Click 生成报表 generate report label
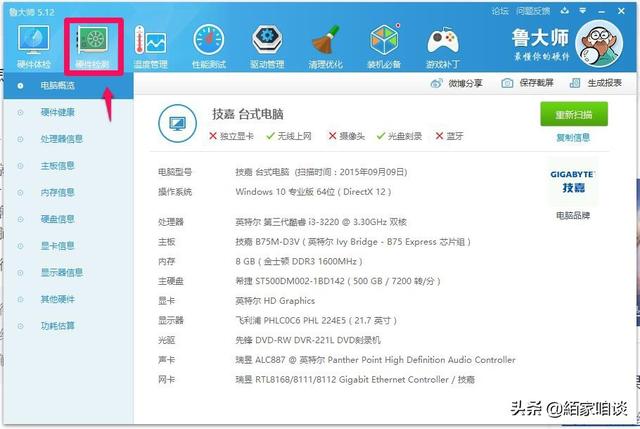Screen dimensions: 640x429 [x=604, y=83]
